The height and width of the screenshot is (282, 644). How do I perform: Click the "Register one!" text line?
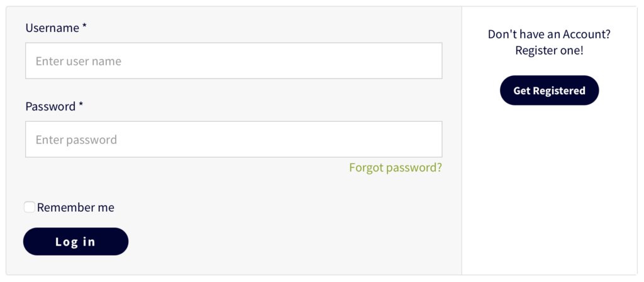click(549, 50)
